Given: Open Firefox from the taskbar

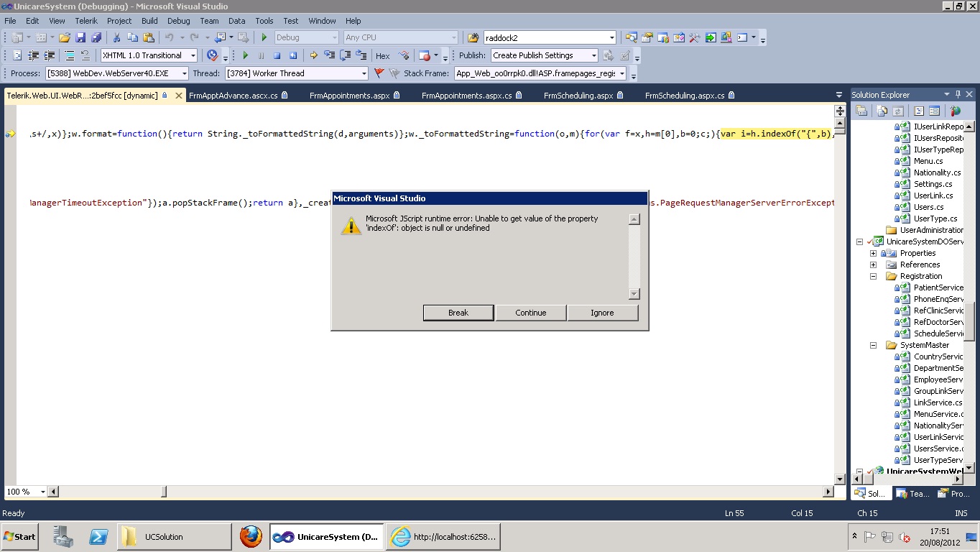Looking at the screenshot, I should click(x=251, y=536).
